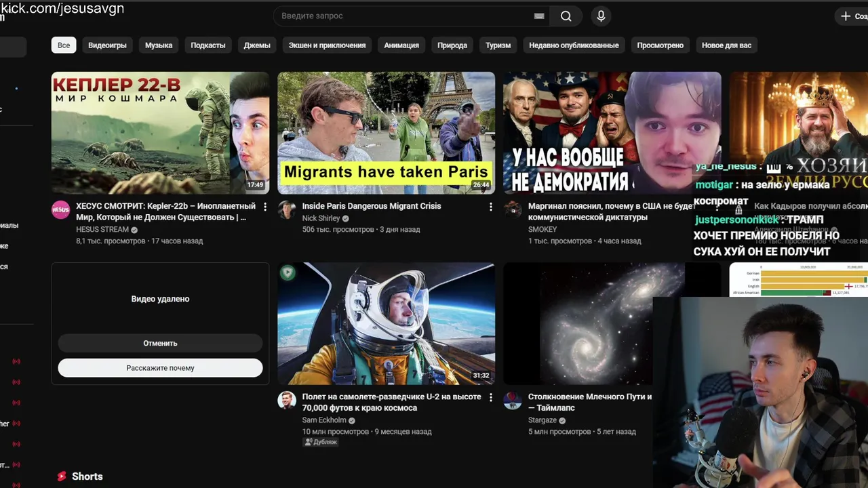868x488 pixels.
Task: Select the 'Джемы' filter chip
Action: point(257,45)
